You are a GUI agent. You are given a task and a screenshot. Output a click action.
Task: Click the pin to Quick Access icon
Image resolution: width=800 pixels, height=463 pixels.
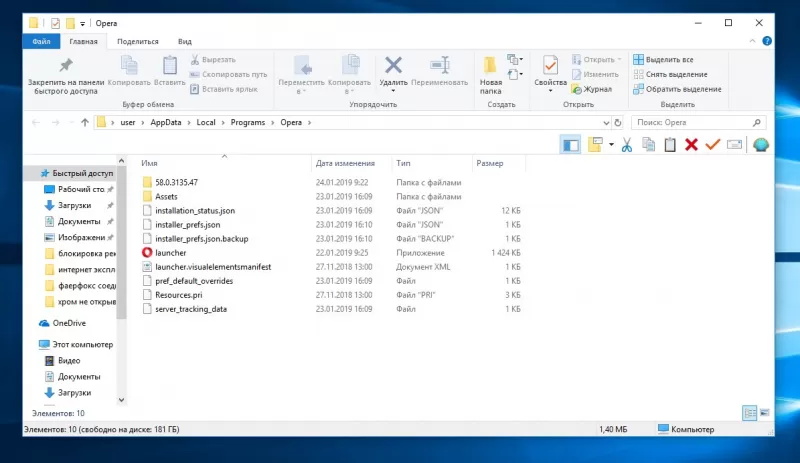tap(65, 66)
